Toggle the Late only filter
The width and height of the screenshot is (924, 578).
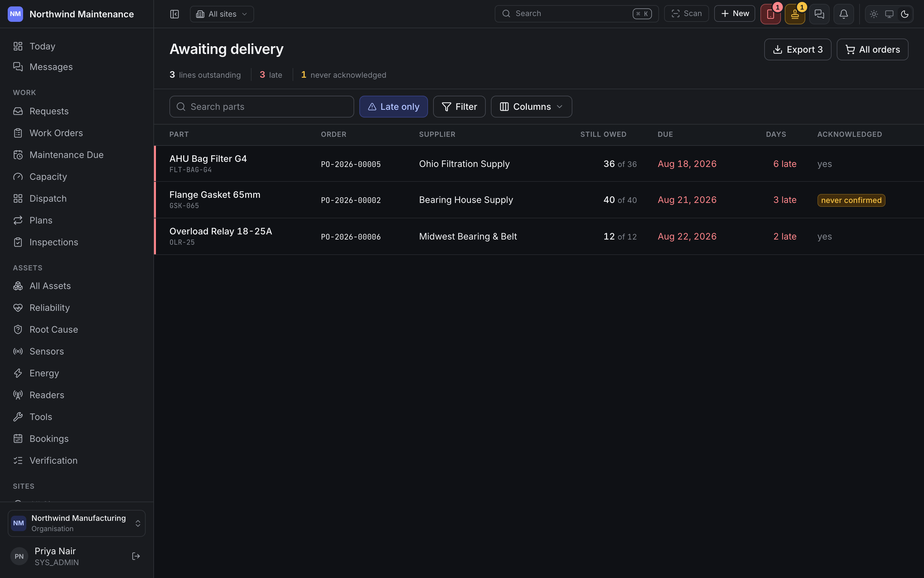[393, 107]
